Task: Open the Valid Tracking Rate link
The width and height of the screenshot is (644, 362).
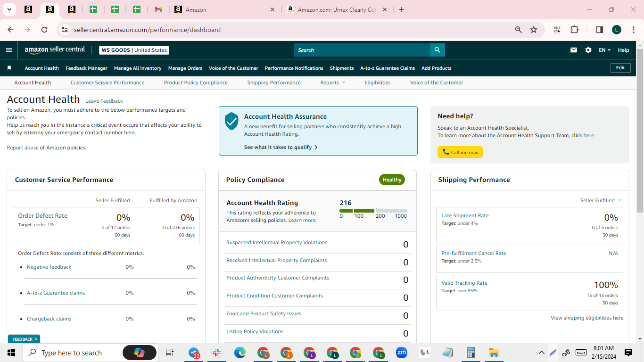Action: 464,283
